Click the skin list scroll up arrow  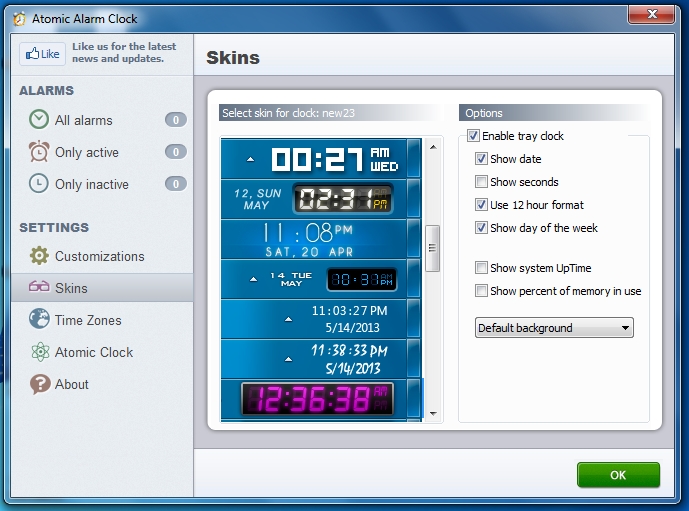[x=433, y=147]
